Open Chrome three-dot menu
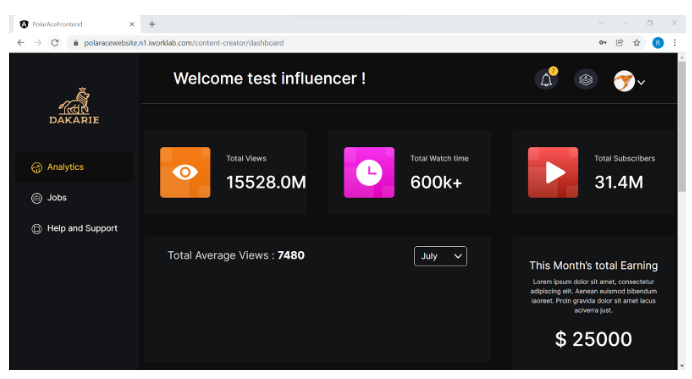The height and width of the screenshot is (379, 692). [674, 43]
